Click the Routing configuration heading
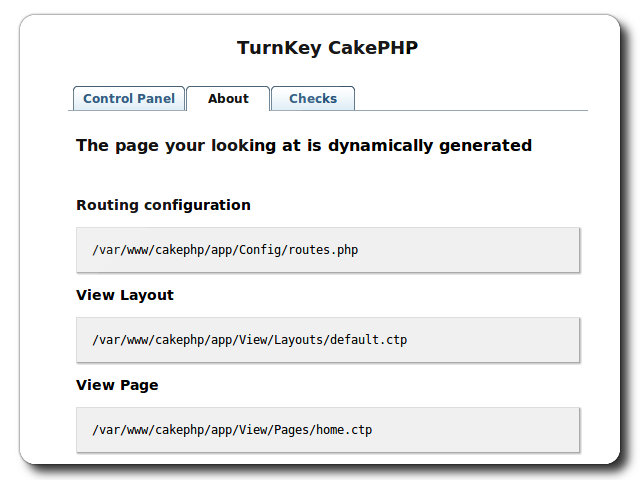Screen dimensions: 640x480 point(163,205)
